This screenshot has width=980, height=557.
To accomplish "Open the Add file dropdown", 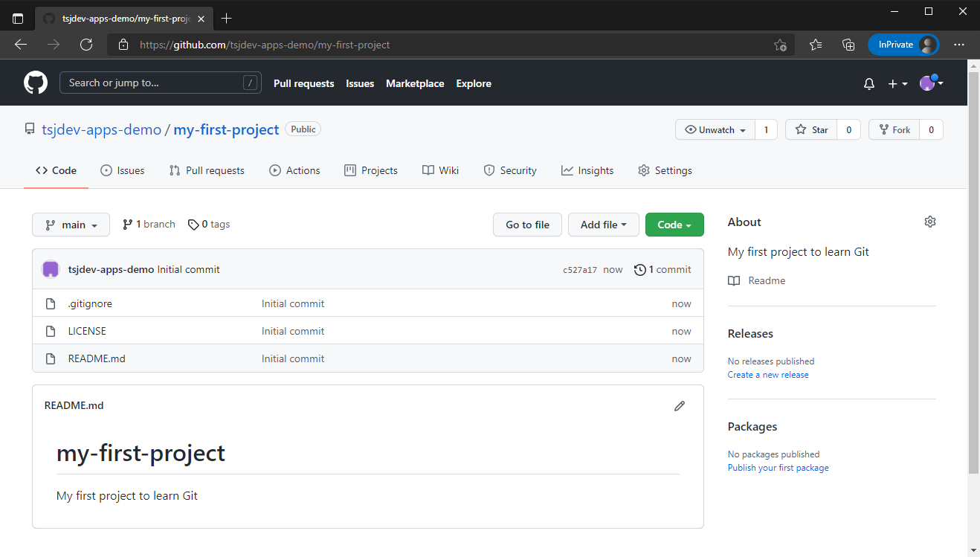I will pos(603,225).
